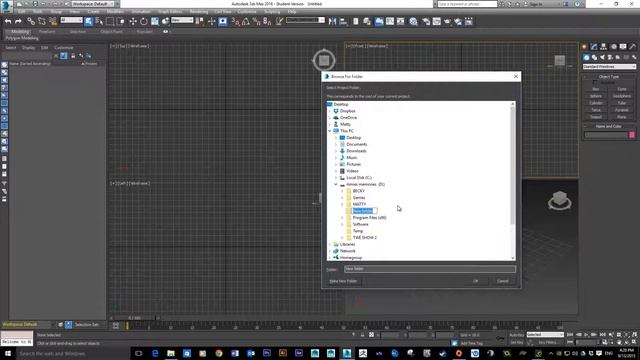This screenshot has width=640, height=360.
Task: Select the Lights category icon
Action: pyautogui.click(x=602, y=57)
